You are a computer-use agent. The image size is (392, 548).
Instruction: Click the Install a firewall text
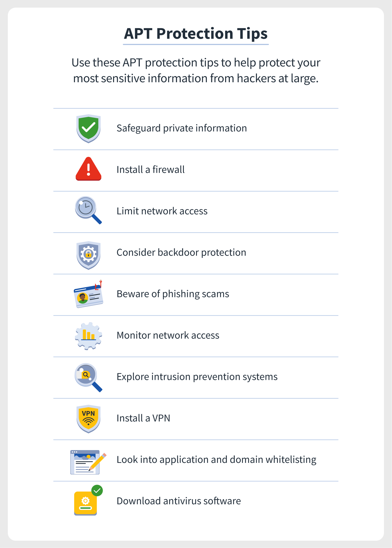tap(151, 170)
